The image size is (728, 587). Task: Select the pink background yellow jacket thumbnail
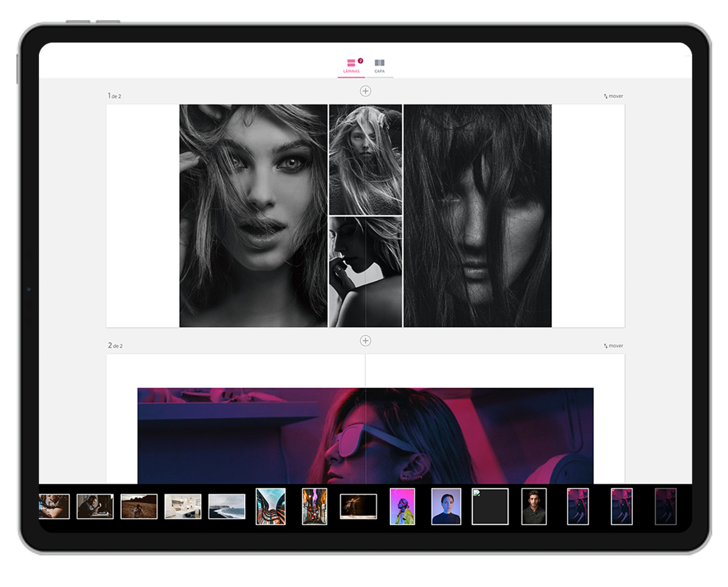point(402,506)
